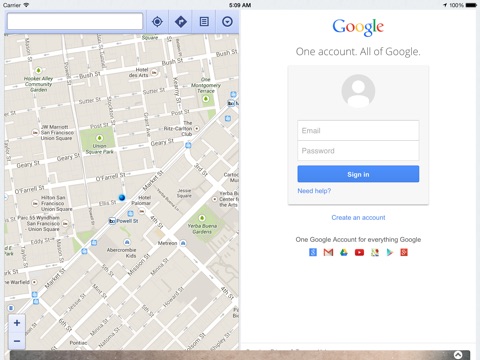Click the Google Play icon
This screenshot has height=360, width=480.
point(389,252)
